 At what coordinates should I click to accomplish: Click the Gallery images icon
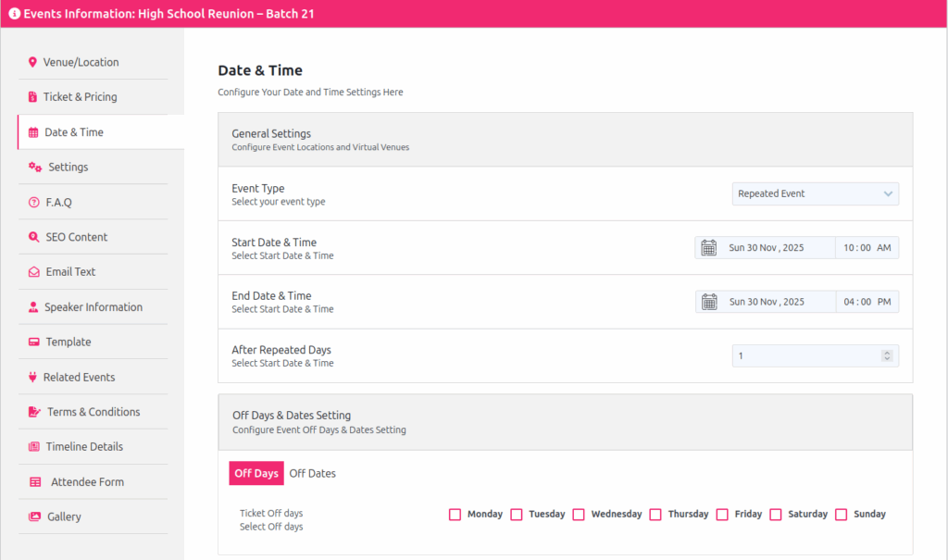click(34, 516)
